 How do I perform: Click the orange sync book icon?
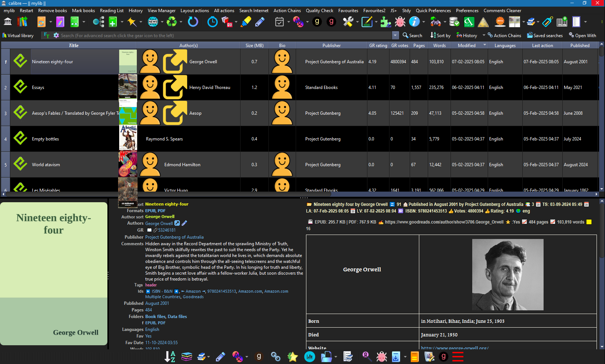coord(41,22)
